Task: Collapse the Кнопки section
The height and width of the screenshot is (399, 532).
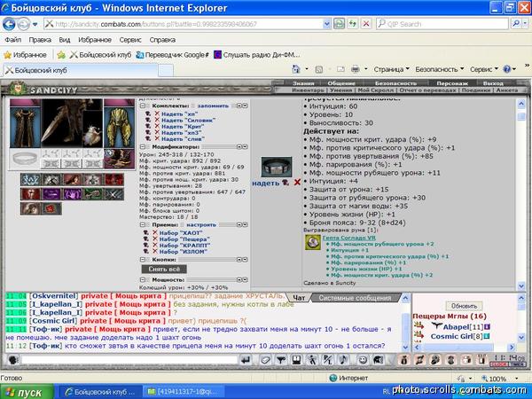Action: 143,260
